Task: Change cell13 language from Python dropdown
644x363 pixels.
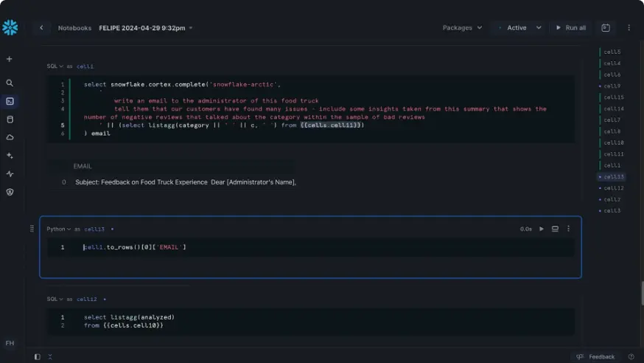Action: (59, 229)
